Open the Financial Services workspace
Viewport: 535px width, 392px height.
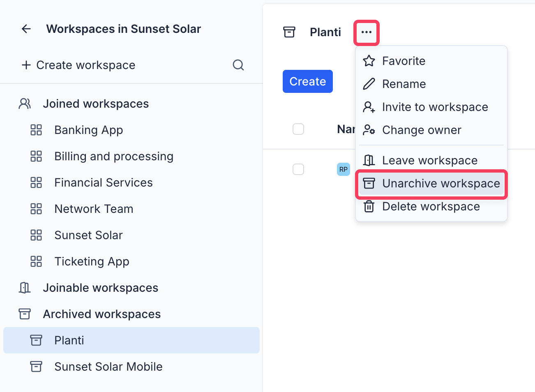[x=103, y=182]
